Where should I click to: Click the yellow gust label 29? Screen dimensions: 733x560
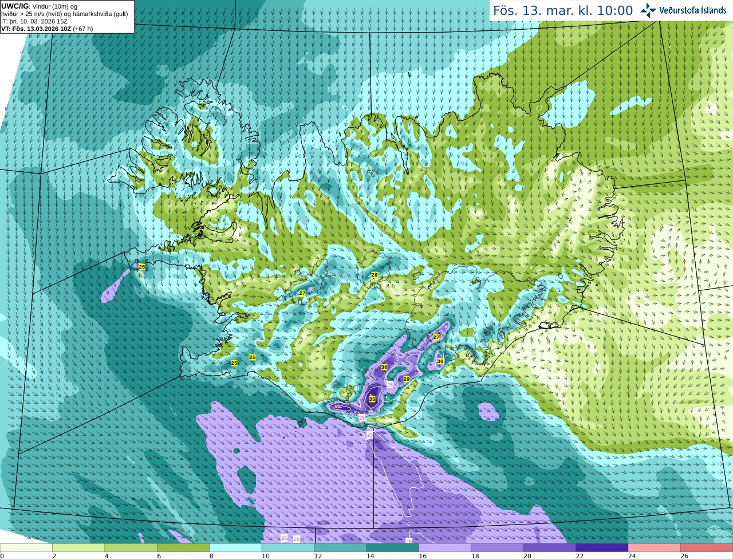click(x=407, y=379)
